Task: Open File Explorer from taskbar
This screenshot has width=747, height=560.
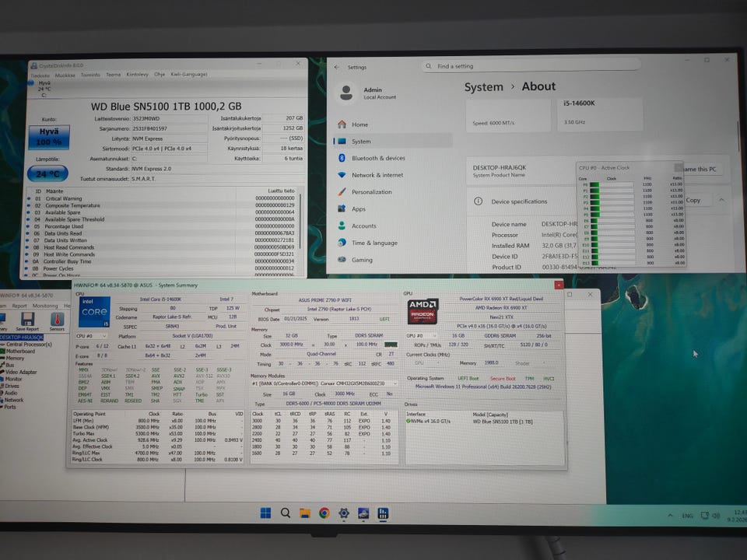Action: (305, 513)
